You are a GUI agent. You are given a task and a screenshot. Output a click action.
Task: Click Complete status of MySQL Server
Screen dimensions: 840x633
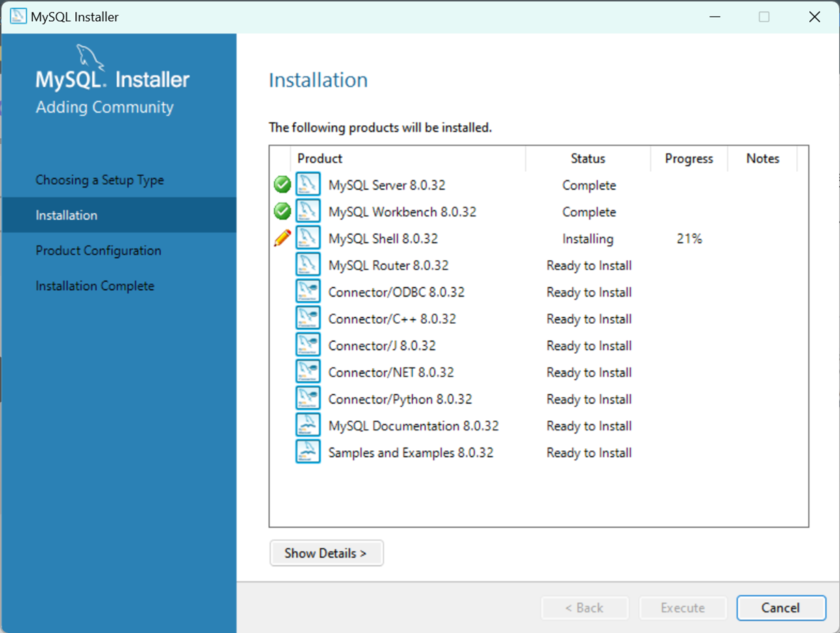pyautogui.click(x=589, y=185)
